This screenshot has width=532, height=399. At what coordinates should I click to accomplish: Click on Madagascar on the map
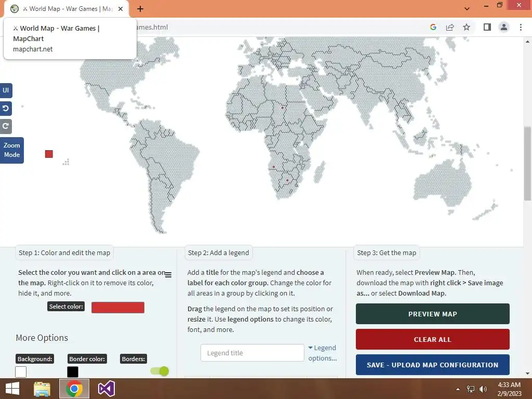[320, 172]
